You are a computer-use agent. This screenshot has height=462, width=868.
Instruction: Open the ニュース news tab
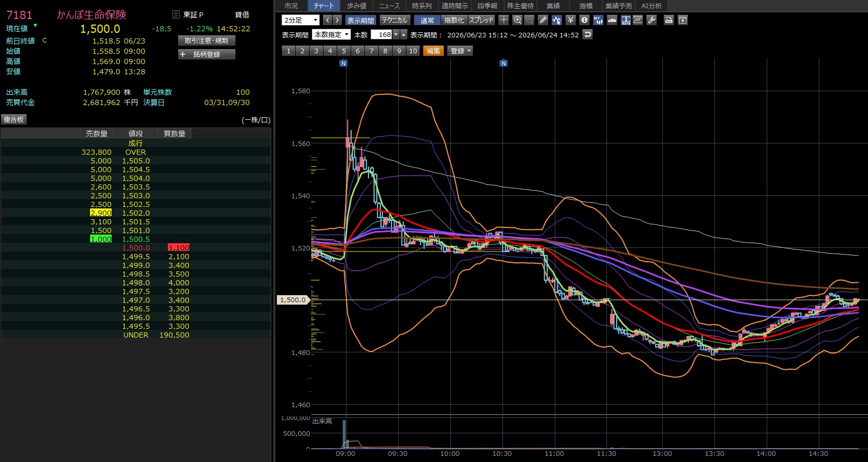coord(389,6)
